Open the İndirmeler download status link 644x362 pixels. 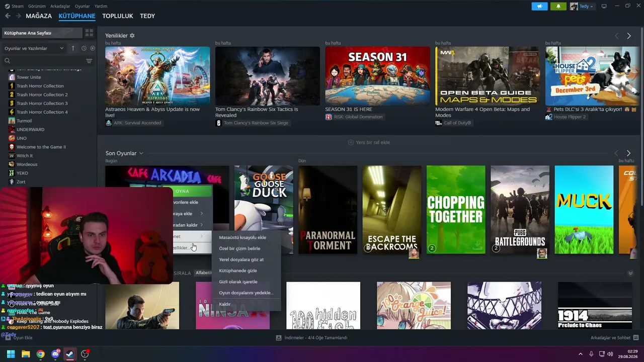[316, 338]
